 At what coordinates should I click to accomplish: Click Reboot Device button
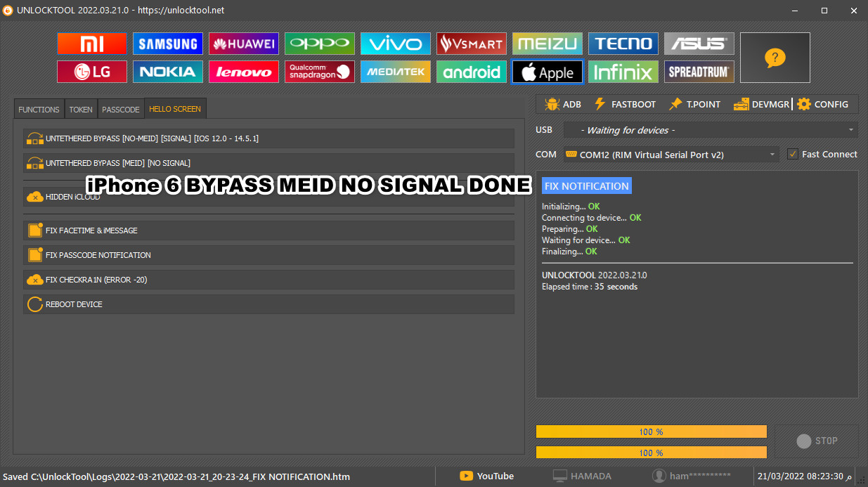pos(268,304)
